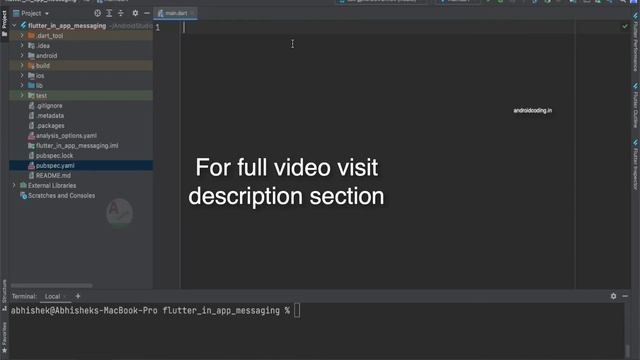Screen dimensions: 640x360
Task: Hide the Terminal panel minus icon
Action: tap(625, 296)
